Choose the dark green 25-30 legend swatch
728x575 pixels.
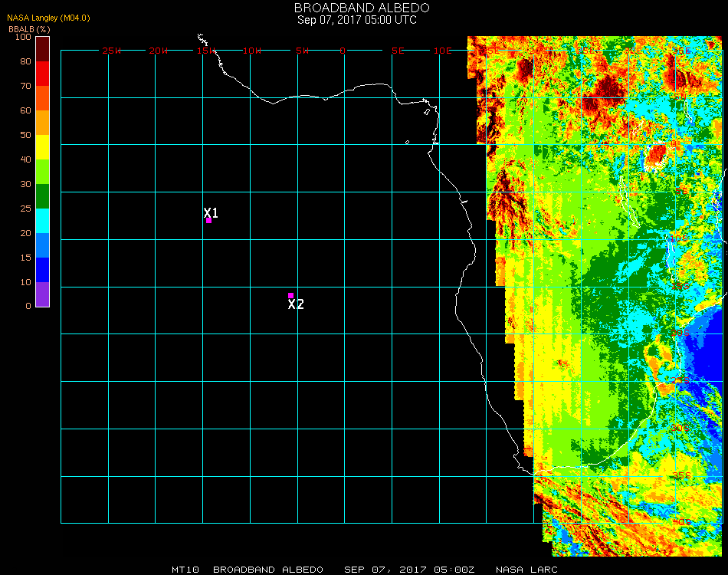[x=43, y=195]
